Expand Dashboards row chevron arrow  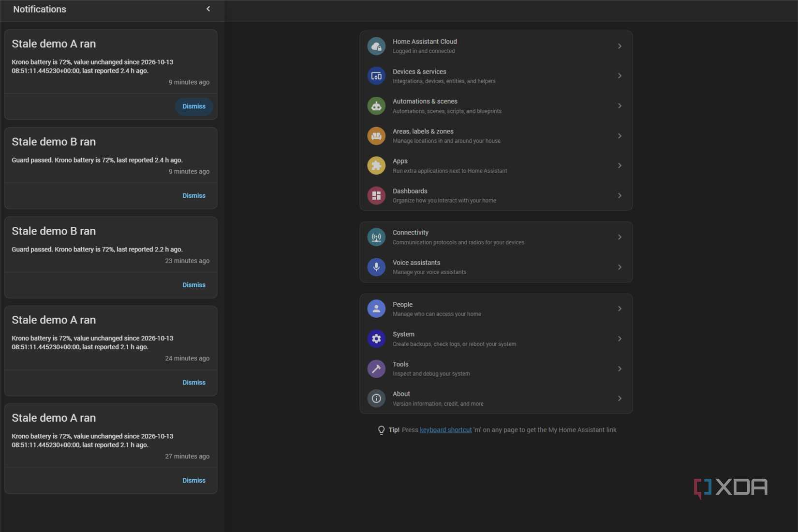(x=620, y=195)
